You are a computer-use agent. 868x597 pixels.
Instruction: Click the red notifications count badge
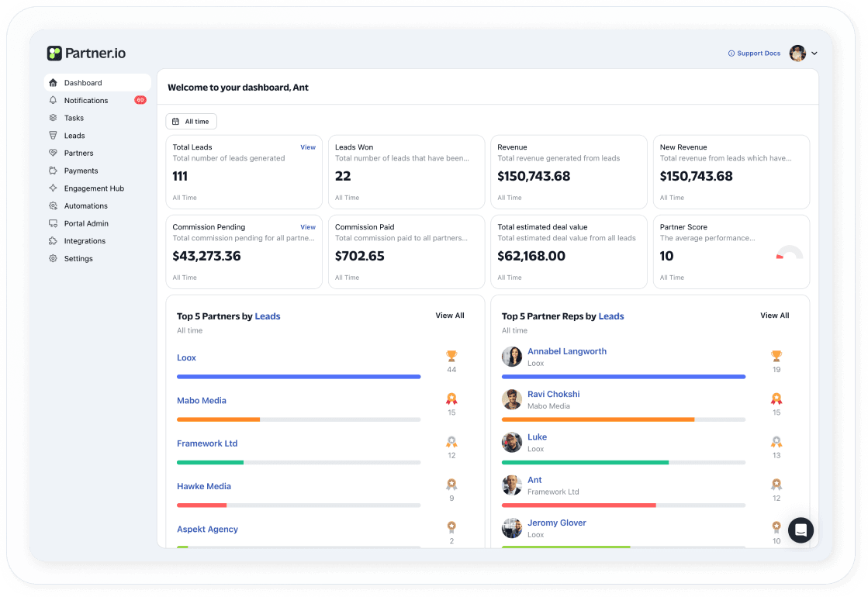click(140, 100)
